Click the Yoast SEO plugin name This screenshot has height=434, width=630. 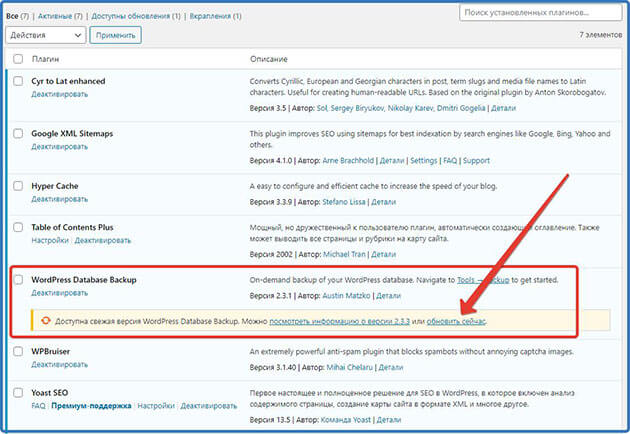50,393
